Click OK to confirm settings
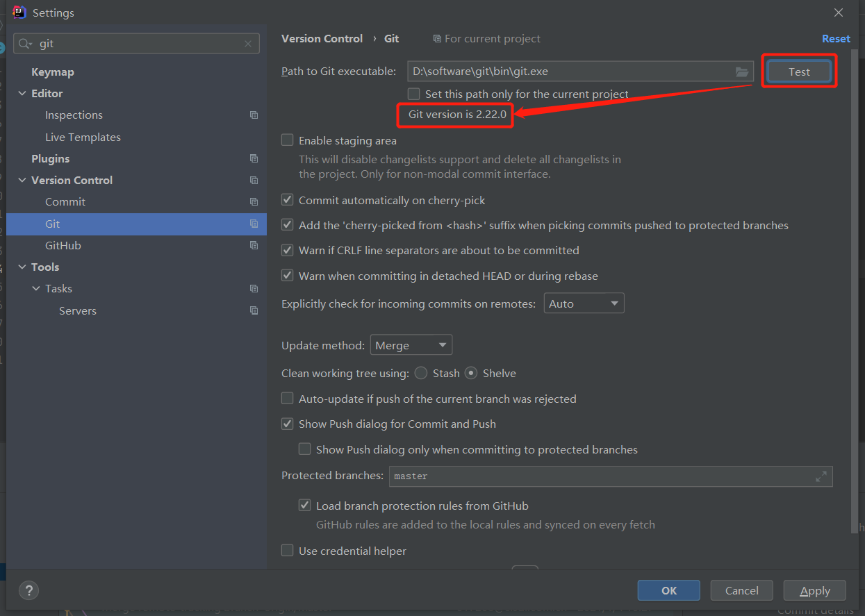 [669, 590]
